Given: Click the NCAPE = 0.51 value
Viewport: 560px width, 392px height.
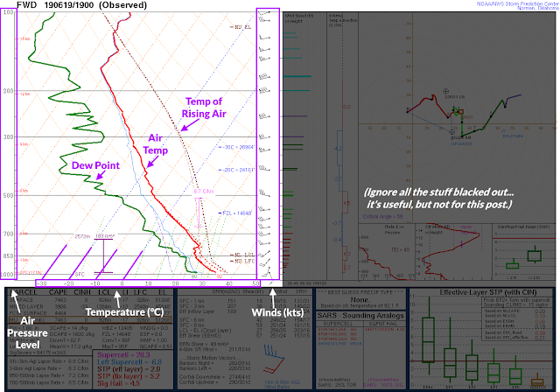Looking at the screenshot, I should [x=154, y=346].
